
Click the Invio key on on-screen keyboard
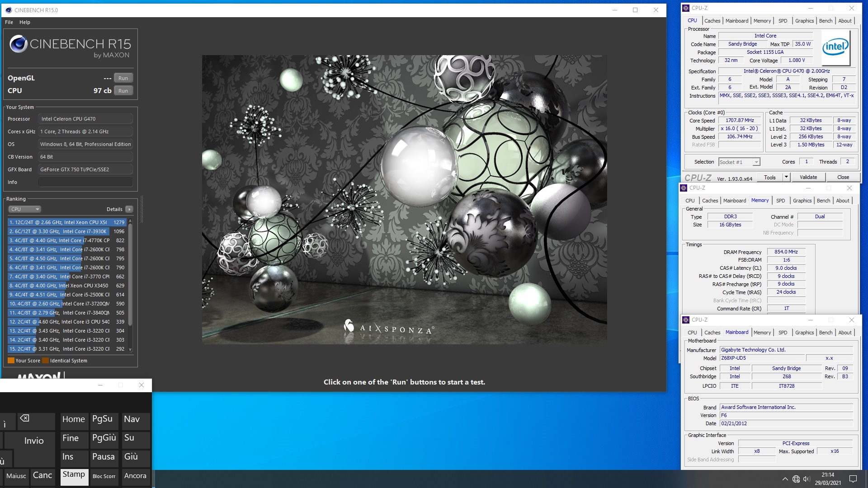(x=34, y=441)
